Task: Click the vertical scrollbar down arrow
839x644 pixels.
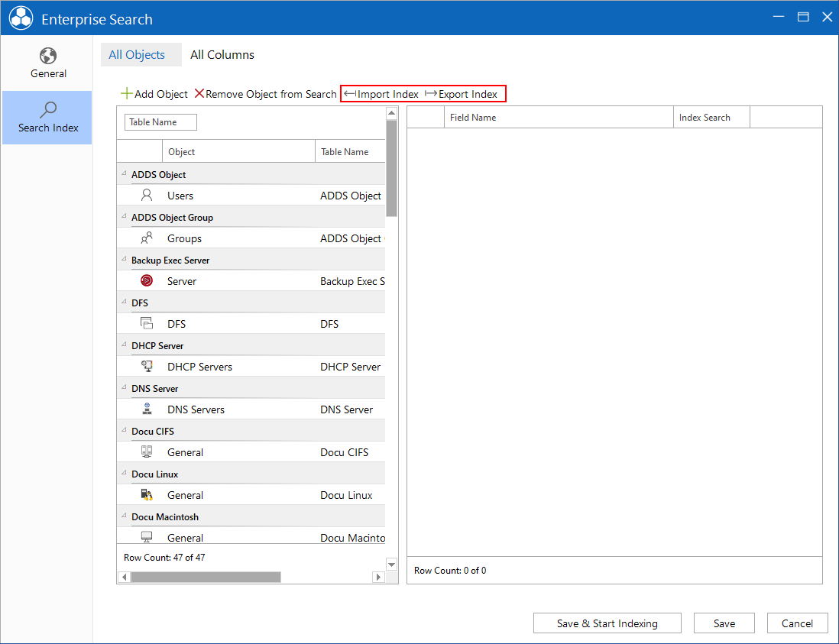Action: click(x=392, y=565)
